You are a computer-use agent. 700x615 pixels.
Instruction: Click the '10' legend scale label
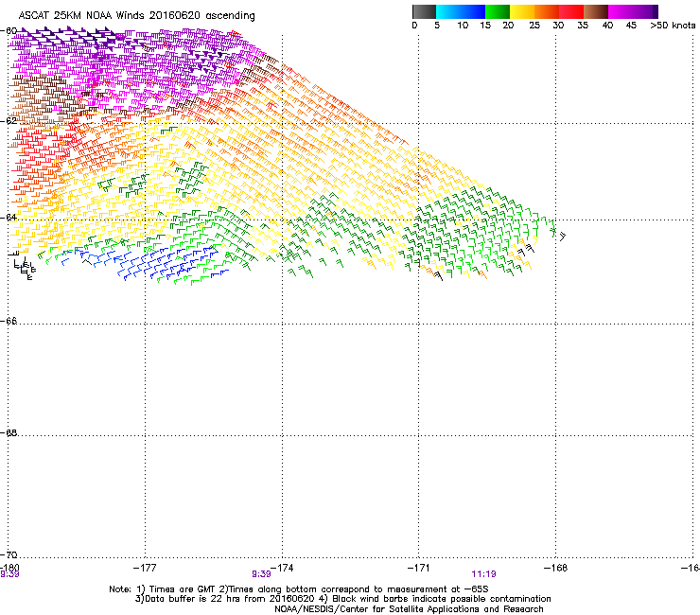(x=463, y=26)
